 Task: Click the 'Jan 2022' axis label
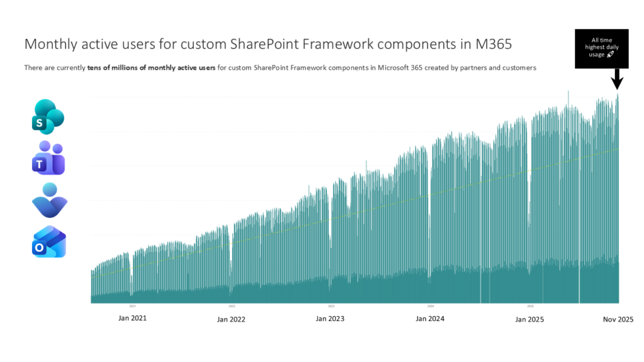pyautogui.click(x=231, y=319)
